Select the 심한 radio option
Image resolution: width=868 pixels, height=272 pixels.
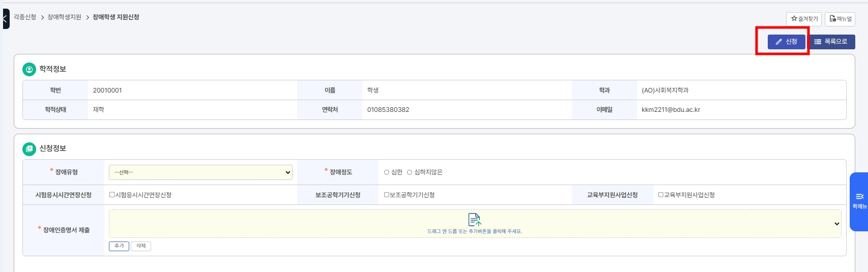[x=387, y=172]
